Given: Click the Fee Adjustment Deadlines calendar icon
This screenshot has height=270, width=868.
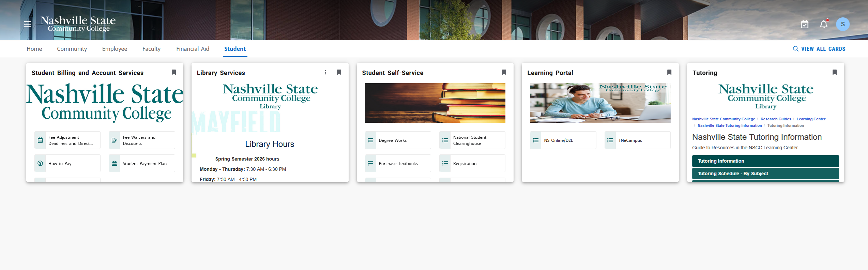Looking at the screenshot, I should coord(40,140).
